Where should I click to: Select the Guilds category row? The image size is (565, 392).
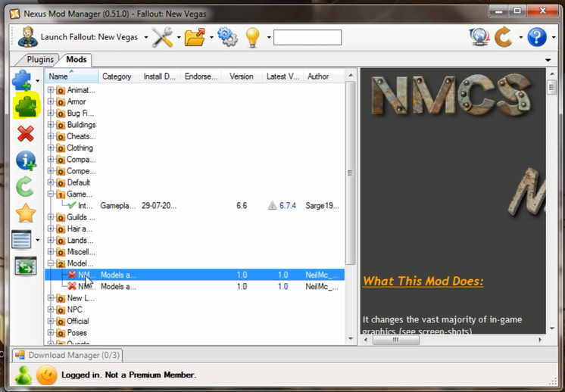(81, 217)
